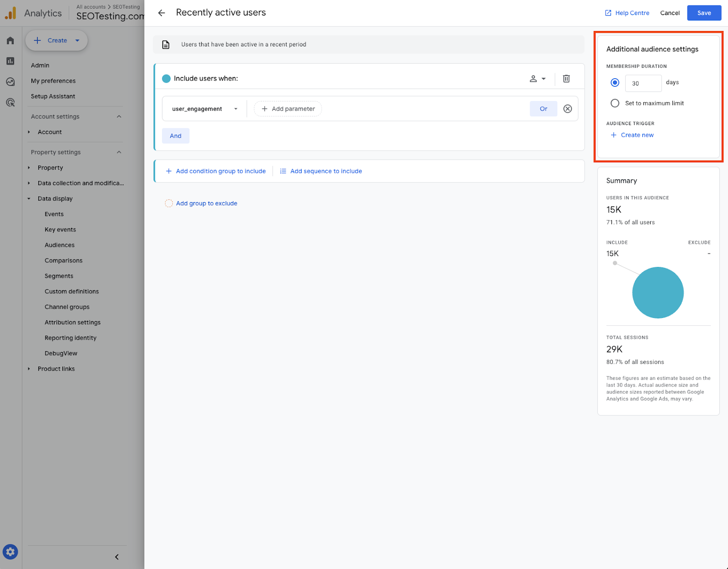Open Custom definitions in the admin menu

pyautogui.click(x=71, y=292)
